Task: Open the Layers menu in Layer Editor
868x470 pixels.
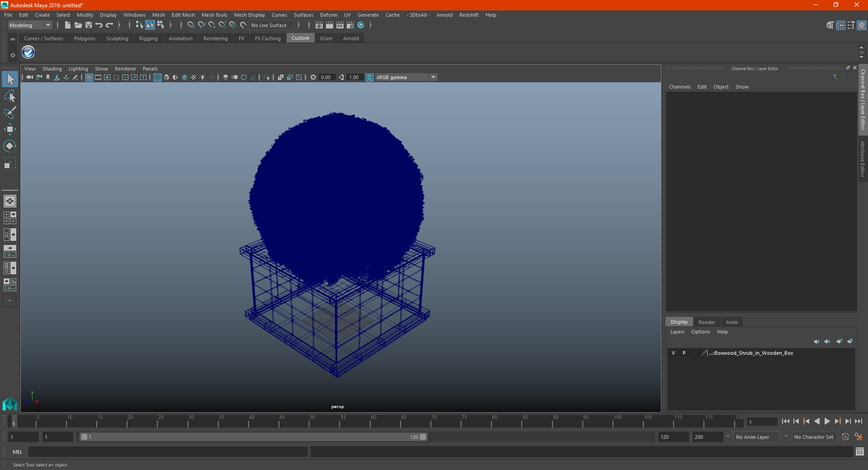Action: click(x=677, y=332)
